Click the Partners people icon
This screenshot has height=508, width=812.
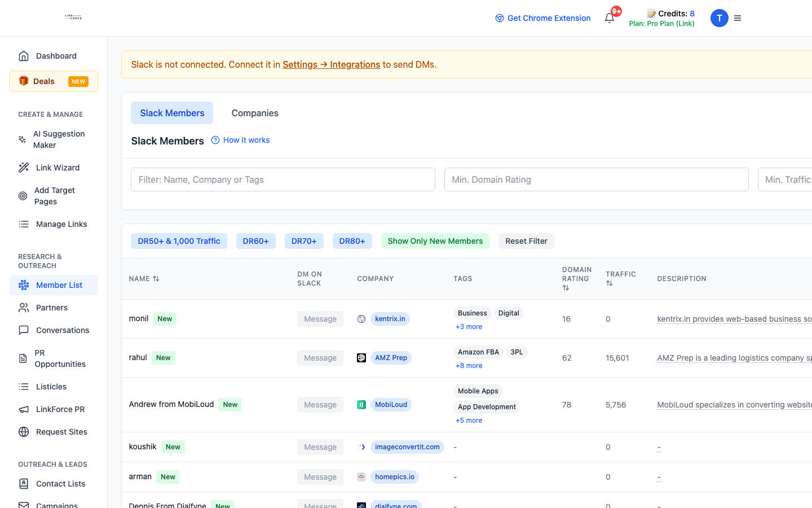(x=24, y=308)
